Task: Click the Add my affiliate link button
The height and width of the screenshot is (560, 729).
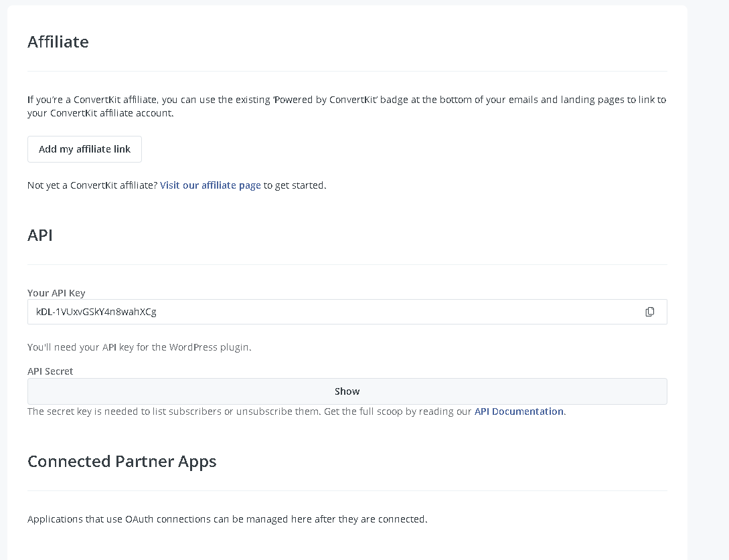Action: click(x=84, y=149)
